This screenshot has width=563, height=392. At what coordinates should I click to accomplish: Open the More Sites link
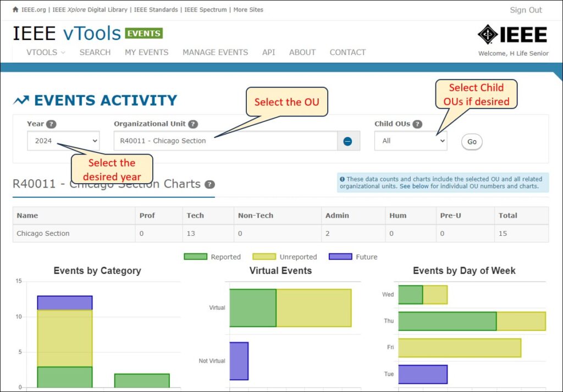pyautogui.click(x=248, y=10)
